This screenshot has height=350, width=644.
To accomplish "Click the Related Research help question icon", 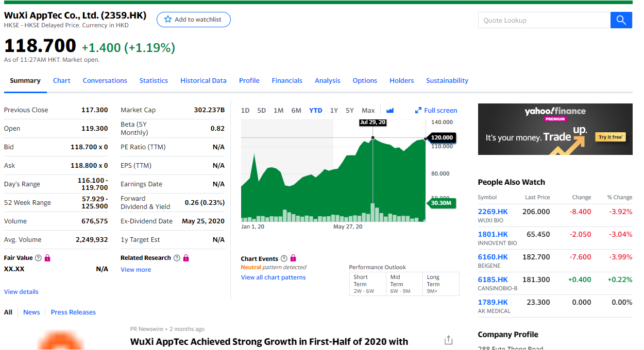I will click(x=177, y=258).
